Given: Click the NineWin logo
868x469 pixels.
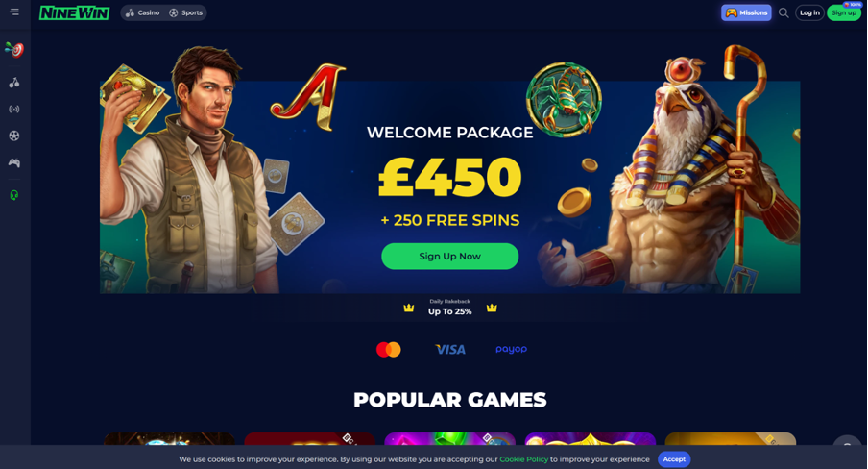Looking at the screenshot, I should point(74,12).
